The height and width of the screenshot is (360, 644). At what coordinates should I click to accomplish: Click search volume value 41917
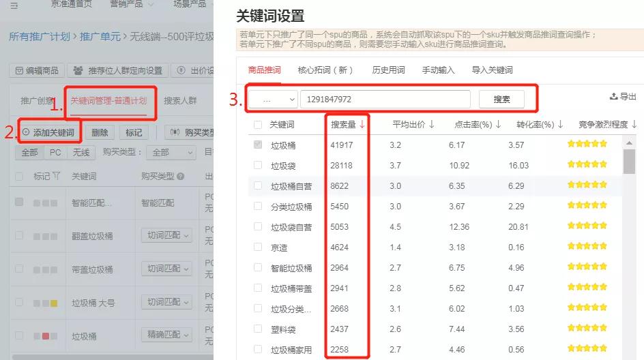[x=341, y=145]
